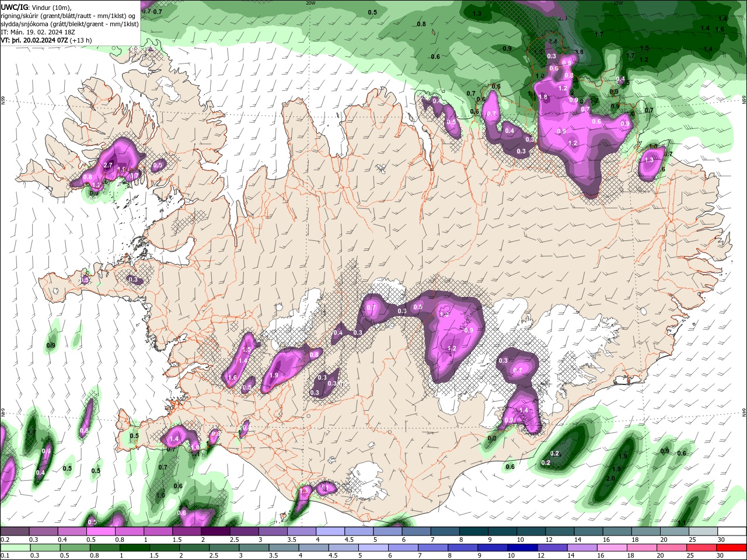
Task: Click the upper legend swatch labeled 0.2
Action: [15, 531]
